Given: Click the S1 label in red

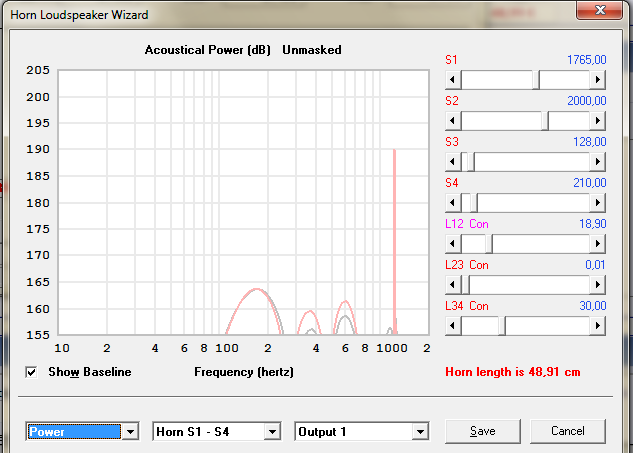Looking at the screenshot, I should (x=451, y=60).
